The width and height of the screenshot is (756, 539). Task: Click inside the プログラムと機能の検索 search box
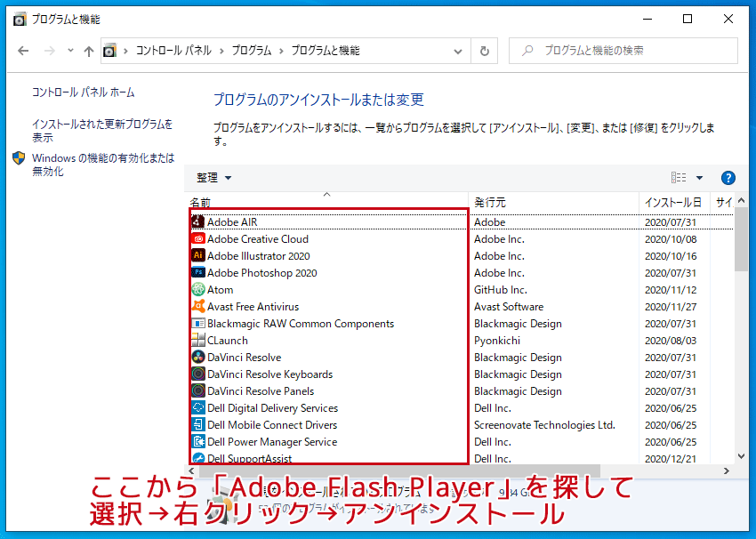click(623, 51)
